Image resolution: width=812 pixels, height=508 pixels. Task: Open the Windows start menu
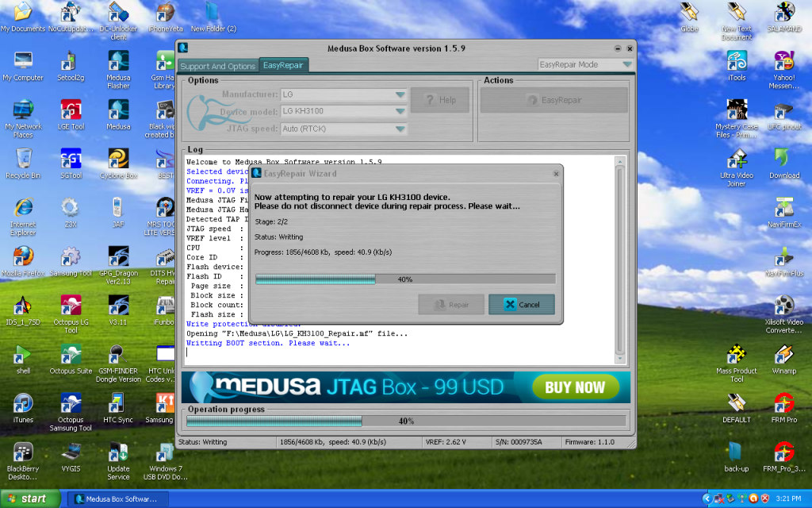click(x=31, y=498)
